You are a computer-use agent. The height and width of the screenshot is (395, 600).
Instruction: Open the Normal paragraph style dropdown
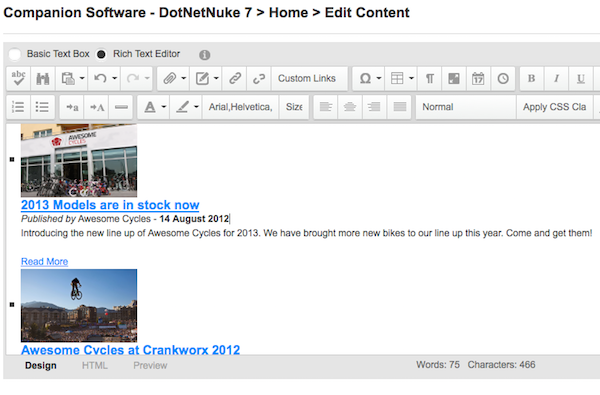pos(466,107)
